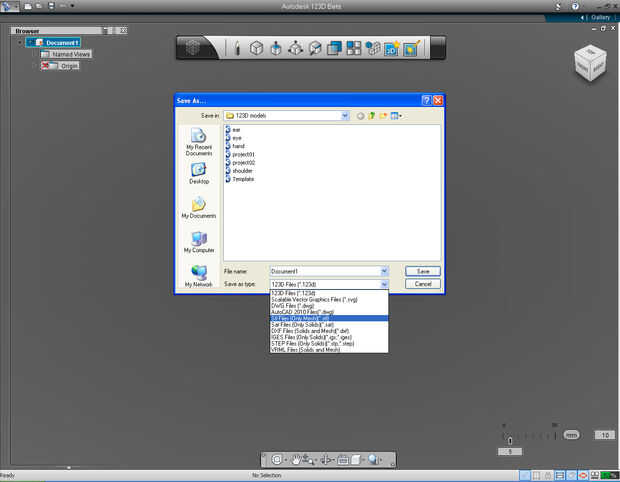The height and width of the screenshot is (482, 620).
Task: Select the Primitives box tool in the toolbar
Action: 257,48
